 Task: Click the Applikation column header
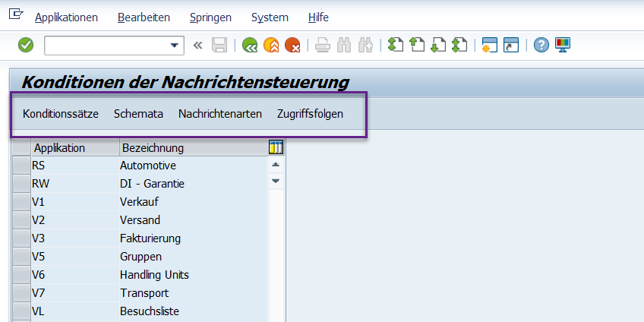pos(75,147)
